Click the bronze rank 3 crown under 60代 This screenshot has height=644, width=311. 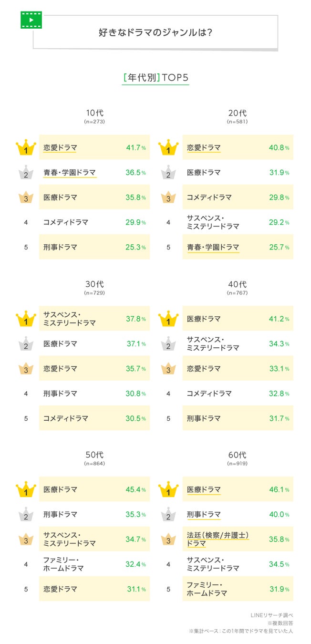click(168, 540)
